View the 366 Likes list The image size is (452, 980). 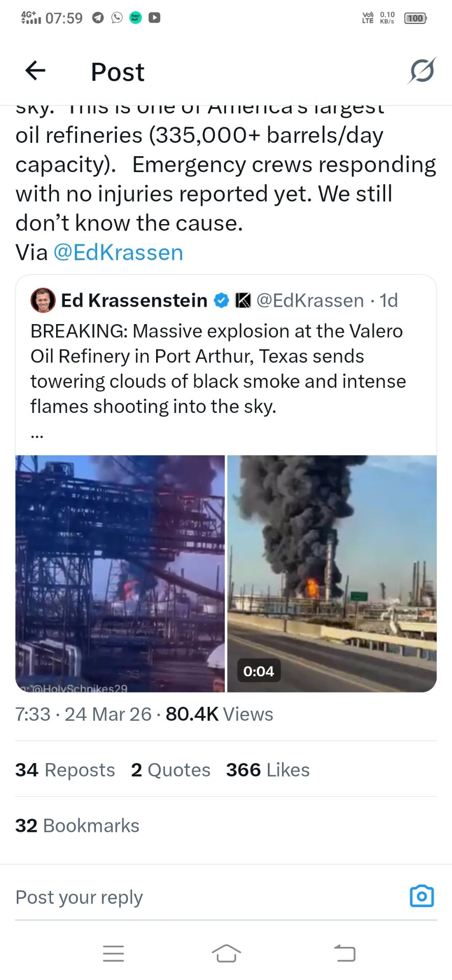point(268,770)
